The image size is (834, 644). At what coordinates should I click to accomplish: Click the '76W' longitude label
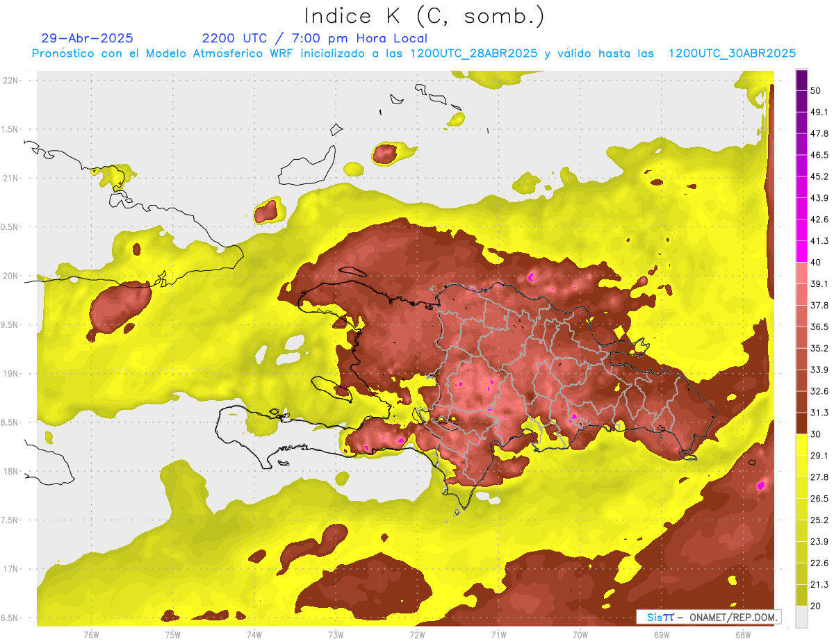(x=91, y=634)
